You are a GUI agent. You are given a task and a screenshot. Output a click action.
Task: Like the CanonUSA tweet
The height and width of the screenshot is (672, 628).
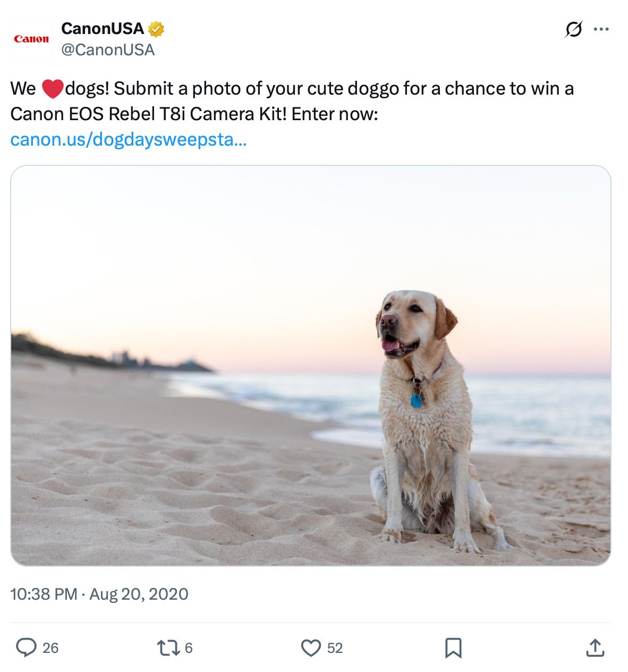(x=311, y=648)
